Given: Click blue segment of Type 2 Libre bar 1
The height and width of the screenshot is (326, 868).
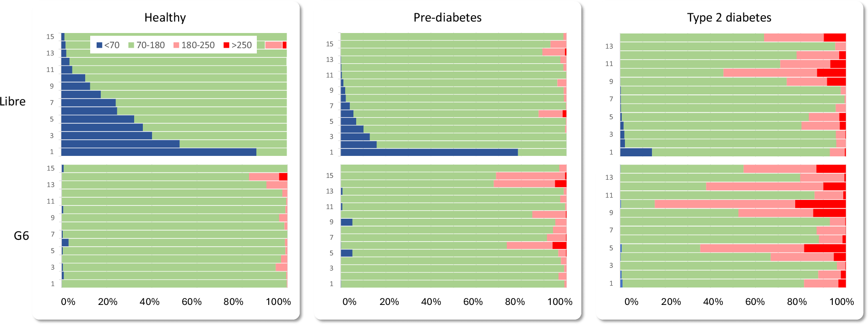Looking at the screenshot, I should pyautogui.click(x=636, y=152).
